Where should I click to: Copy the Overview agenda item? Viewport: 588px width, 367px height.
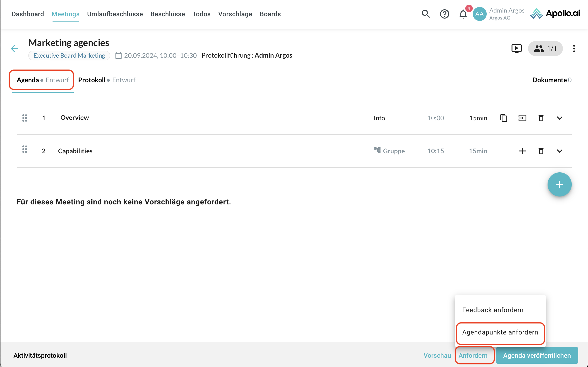point(504,118)
